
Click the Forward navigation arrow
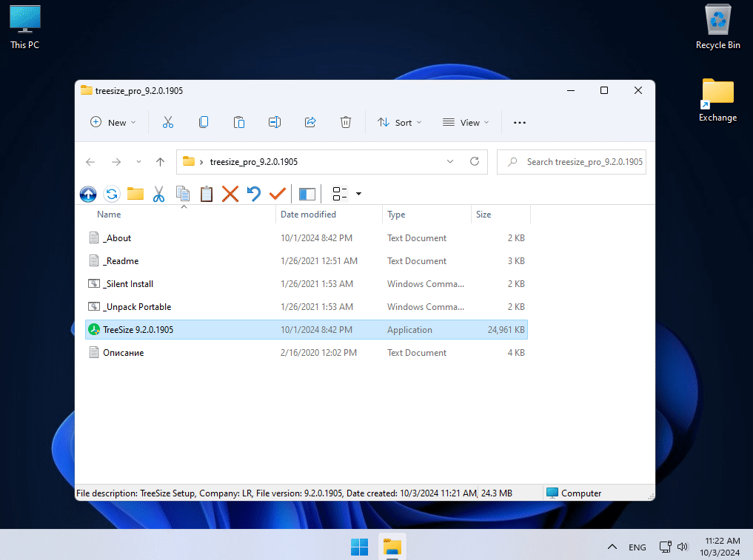(116, 162)
